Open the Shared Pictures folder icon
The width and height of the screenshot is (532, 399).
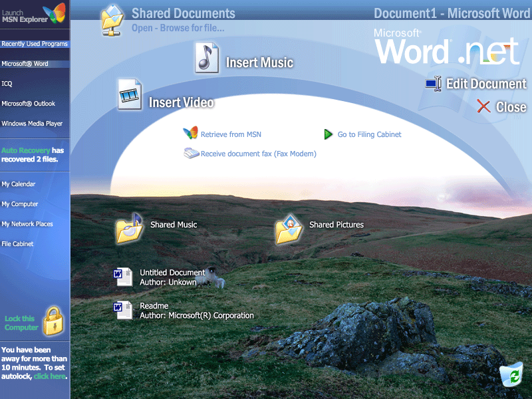click(x=289, y=229)
